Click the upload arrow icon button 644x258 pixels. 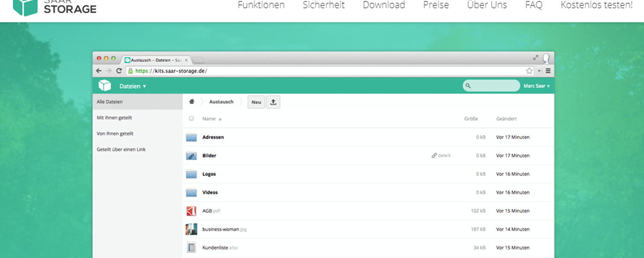273,102
